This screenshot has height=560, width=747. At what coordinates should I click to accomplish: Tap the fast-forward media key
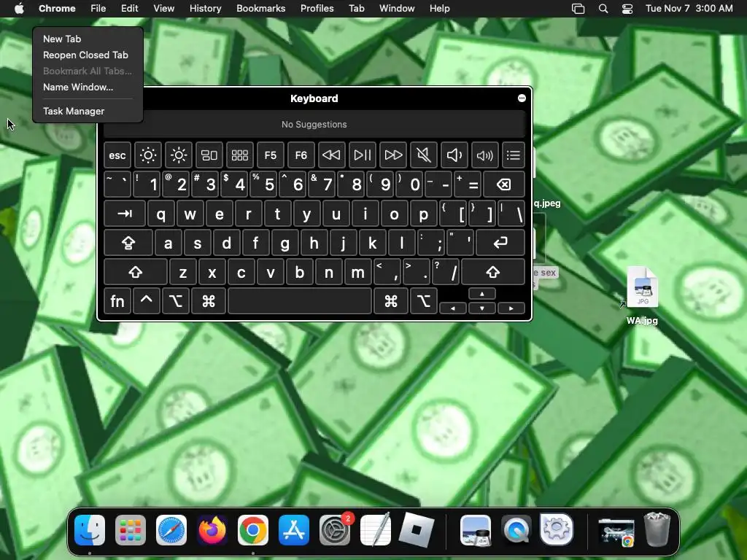393,155
